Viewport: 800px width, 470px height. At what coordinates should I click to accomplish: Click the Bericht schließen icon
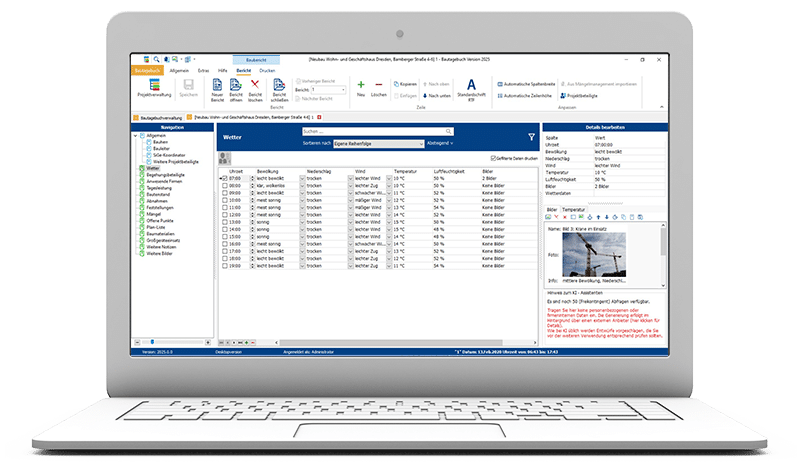point(281,89)
